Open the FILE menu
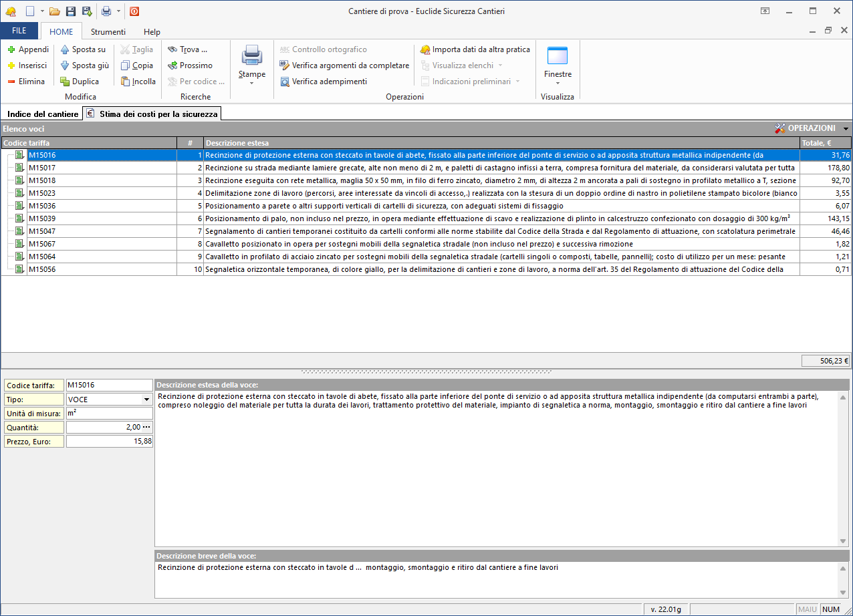853x616 pixels. click(19, 31)
